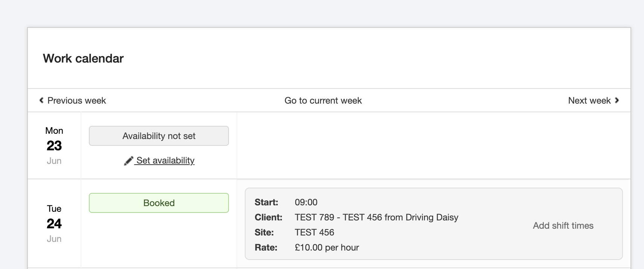Image resolution: width=644 pixels, height=269 pixels.
Task: Click the right chevron beside Next week
Action: (617, 101)
